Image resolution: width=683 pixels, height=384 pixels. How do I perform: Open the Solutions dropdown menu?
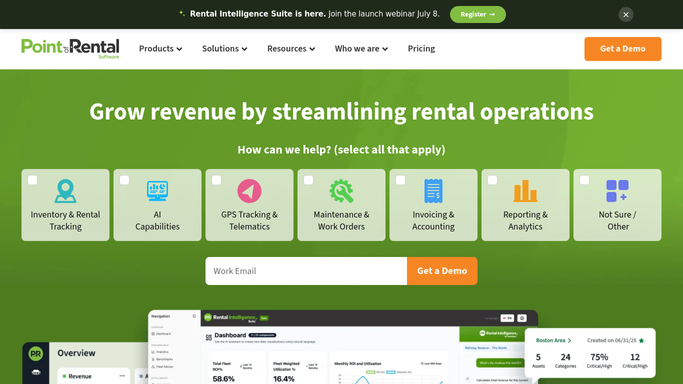(224, 48)
